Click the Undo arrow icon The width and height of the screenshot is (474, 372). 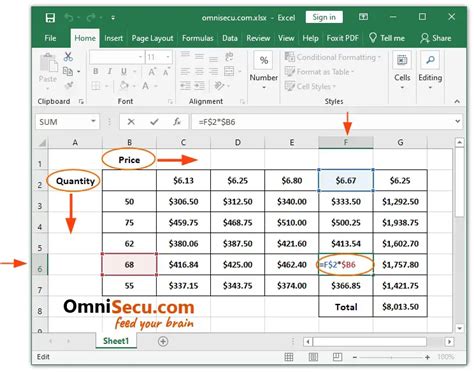click(x=69, y=17)
